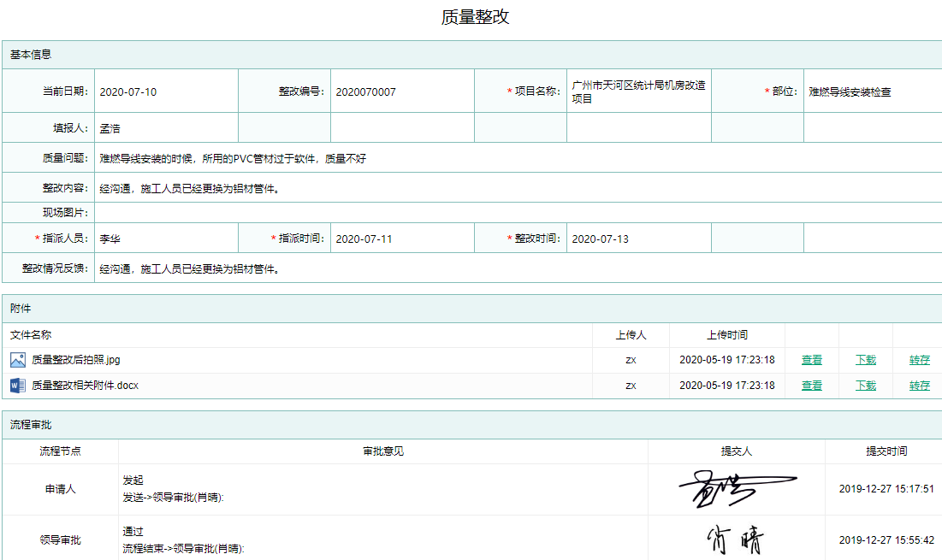
Task: Click the 质量问题 description text
Action: tap(233, 158)
